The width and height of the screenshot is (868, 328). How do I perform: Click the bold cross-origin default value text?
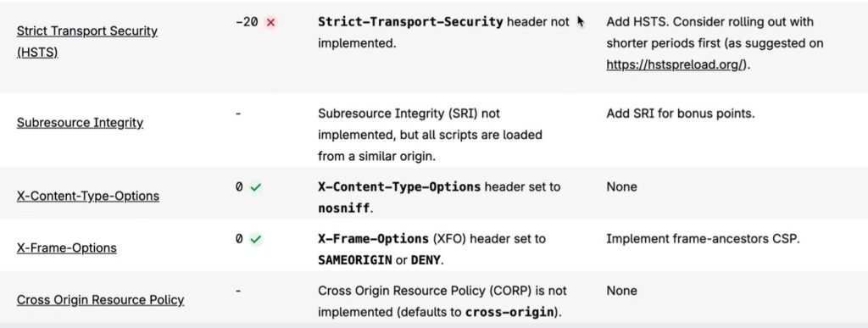pos(509,312)
